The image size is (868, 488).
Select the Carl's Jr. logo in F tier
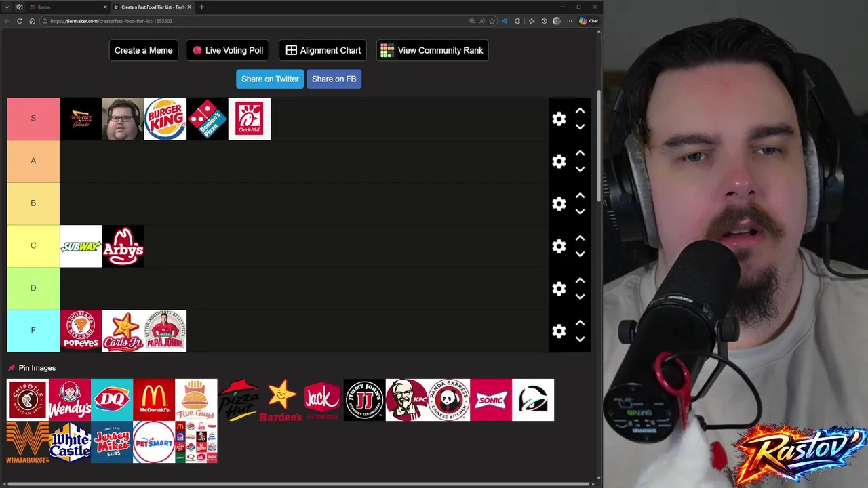click(123, 331)
